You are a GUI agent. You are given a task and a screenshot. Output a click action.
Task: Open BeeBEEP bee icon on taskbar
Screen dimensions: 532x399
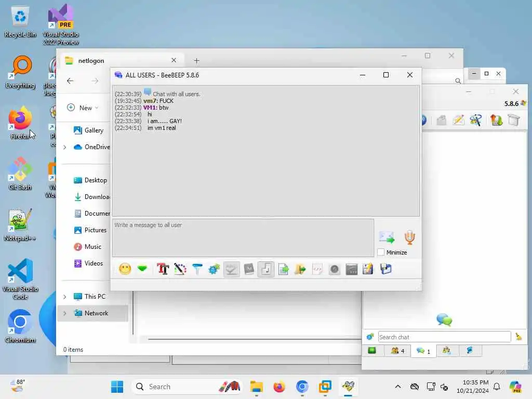tap(348, 387)
